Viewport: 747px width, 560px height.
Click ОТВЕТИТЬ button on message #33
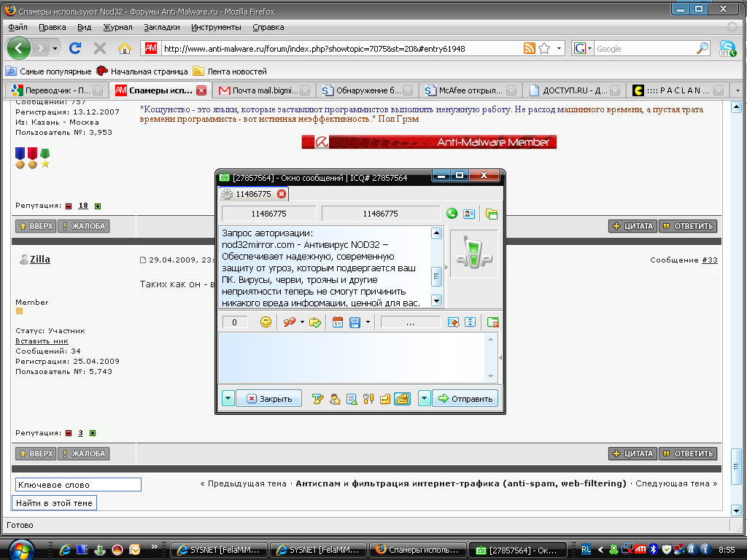pos(688,454)
